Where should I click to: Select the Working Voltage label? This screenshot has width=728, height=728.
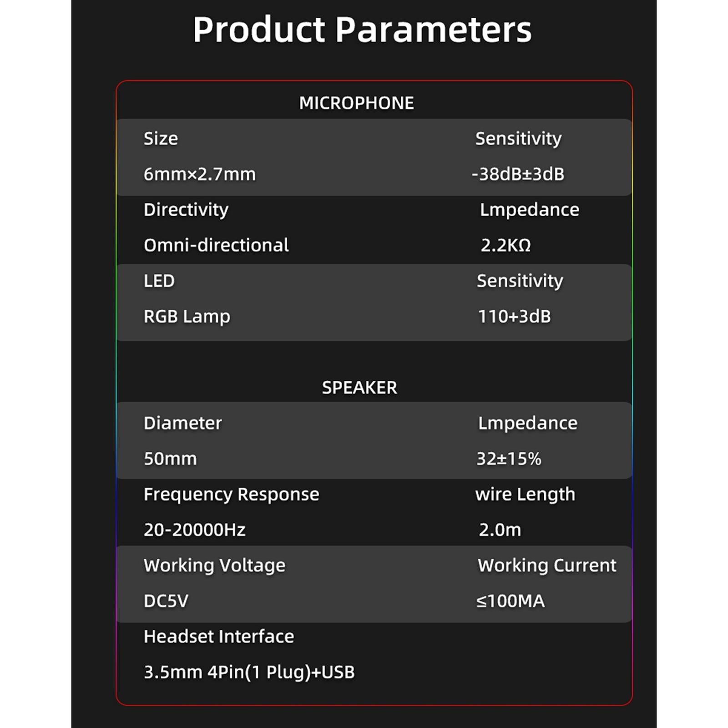coord(214,565)
